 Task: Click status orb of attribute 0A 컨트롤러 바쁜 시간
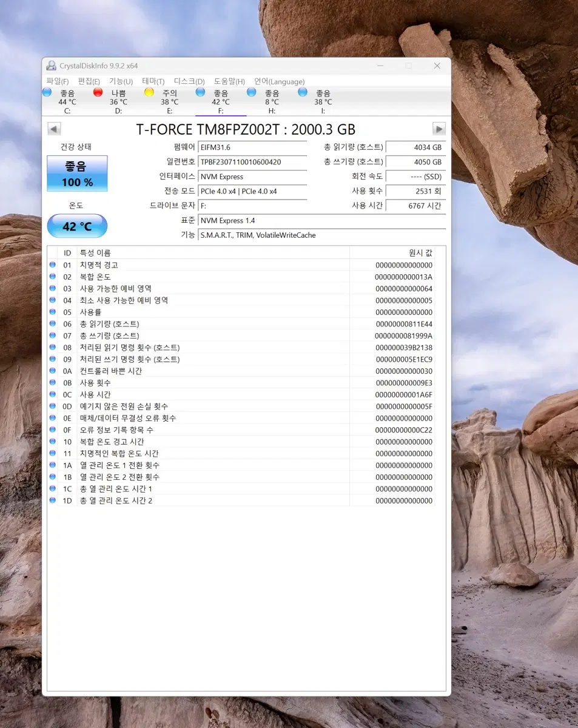(53, 371)
